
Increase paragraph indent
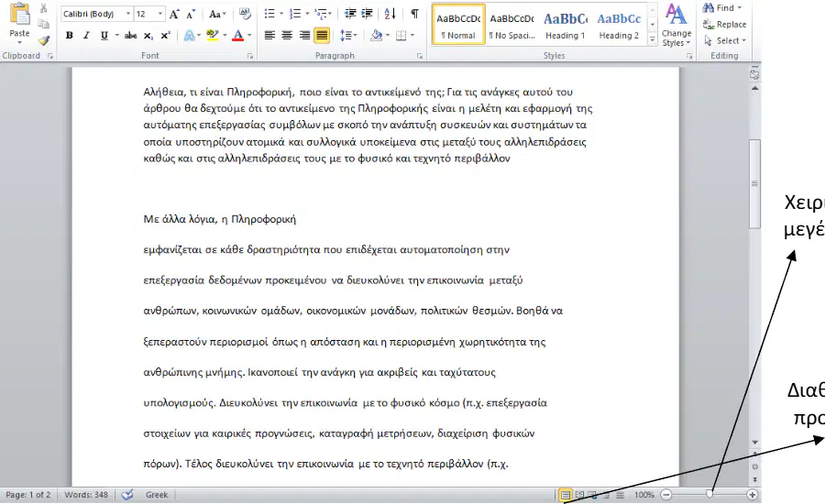(x=368, y=14)
